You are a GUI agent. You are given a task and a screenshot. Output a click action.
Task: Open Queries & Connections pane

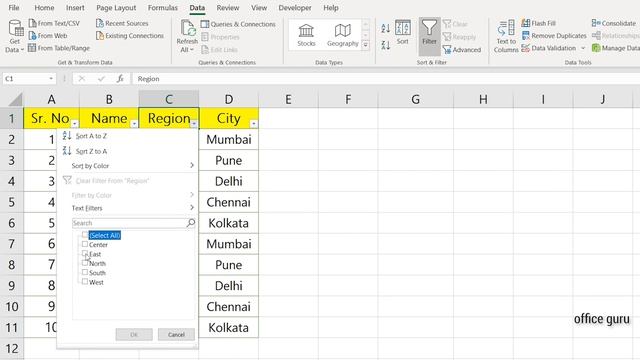(238, 24)
